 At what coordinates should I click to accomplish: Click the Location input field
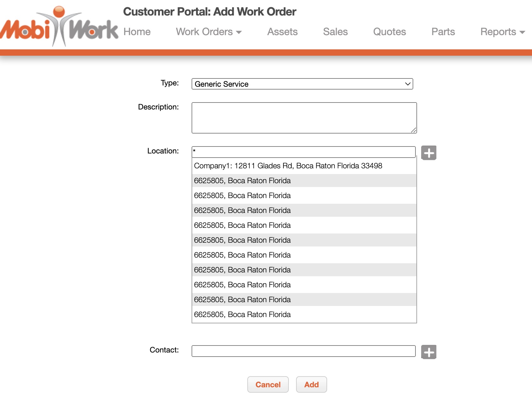click(x=303, y=152)
